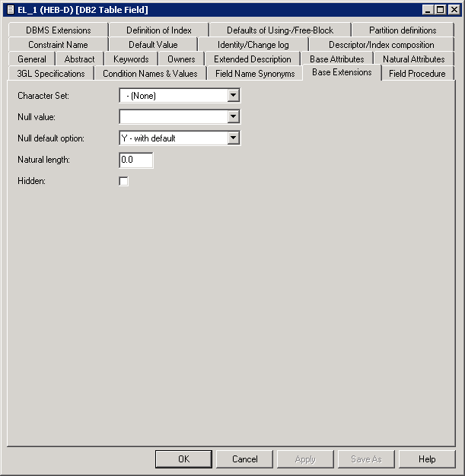Close the dialog window
Screen dimensions: 465x476
tap(453, 10)
